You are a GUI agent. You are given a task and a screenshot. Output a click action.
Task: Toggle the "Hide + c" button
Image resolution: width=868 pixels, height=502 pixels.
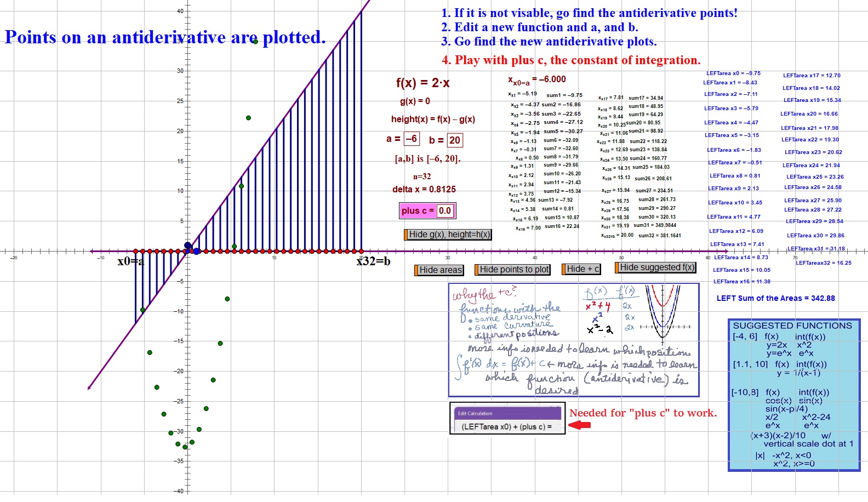581,269
